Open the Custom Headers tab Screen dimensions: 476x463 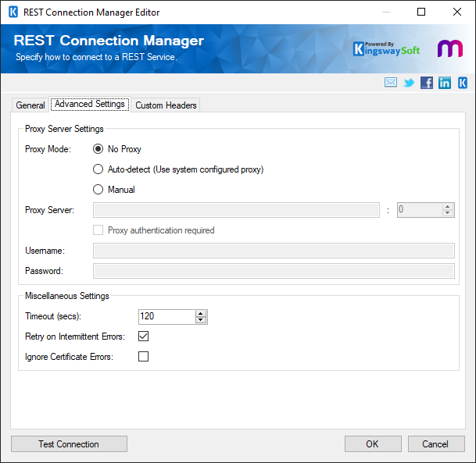coord(166,105)
